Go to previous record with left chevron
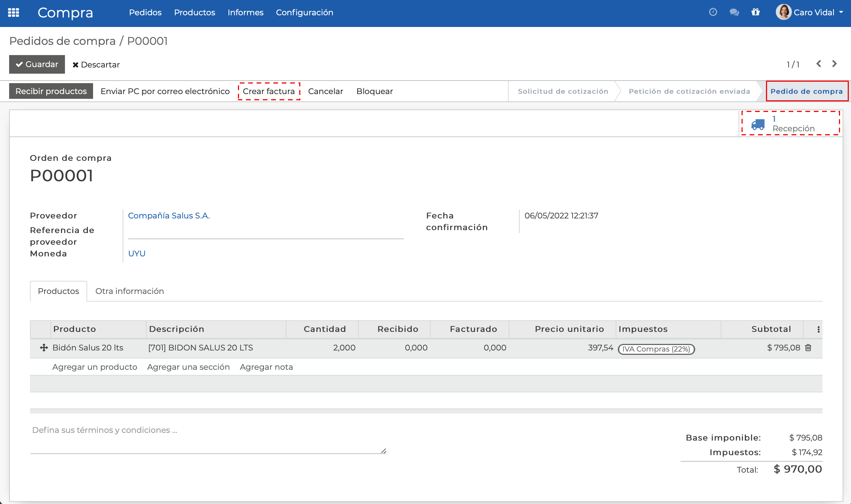Image resolution: width=851 pixels, height=504 pixels. pyautogui.click(x=819, y=64)
